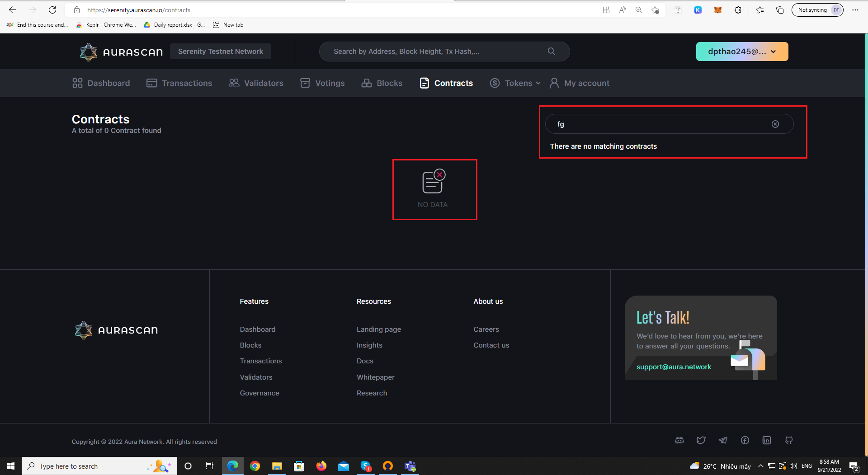The width and height of the screenshot is (868, 475).
Task: Click the Telegram icon in the footer
Action: click(723, 440)
